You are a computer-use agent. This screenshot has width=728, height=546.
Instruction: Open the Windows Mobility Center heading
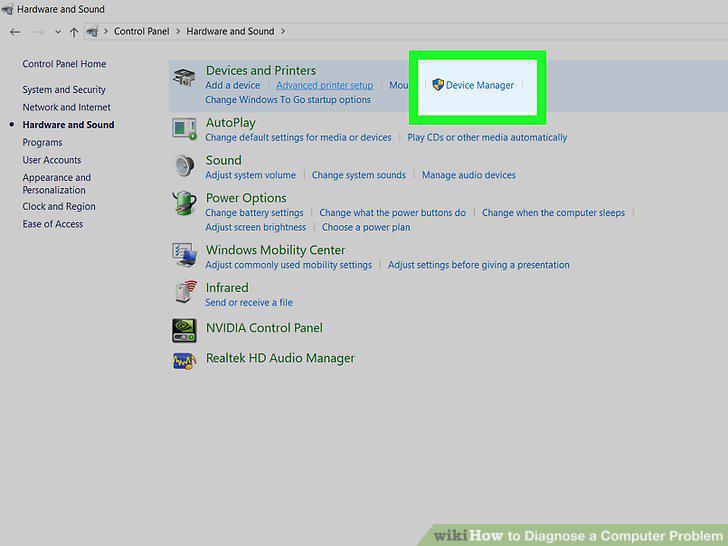275,250
